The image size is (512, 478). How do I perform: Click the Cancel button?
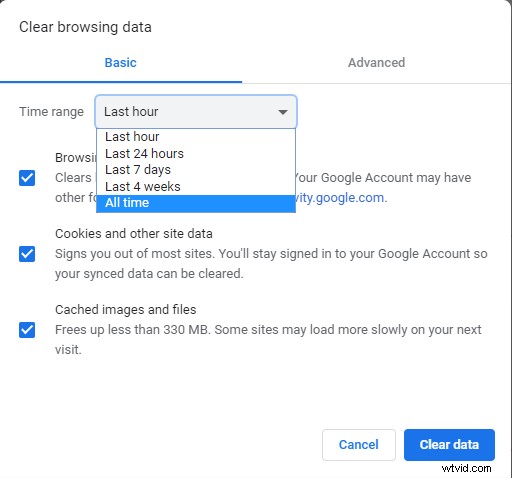(x=359, y=445)
